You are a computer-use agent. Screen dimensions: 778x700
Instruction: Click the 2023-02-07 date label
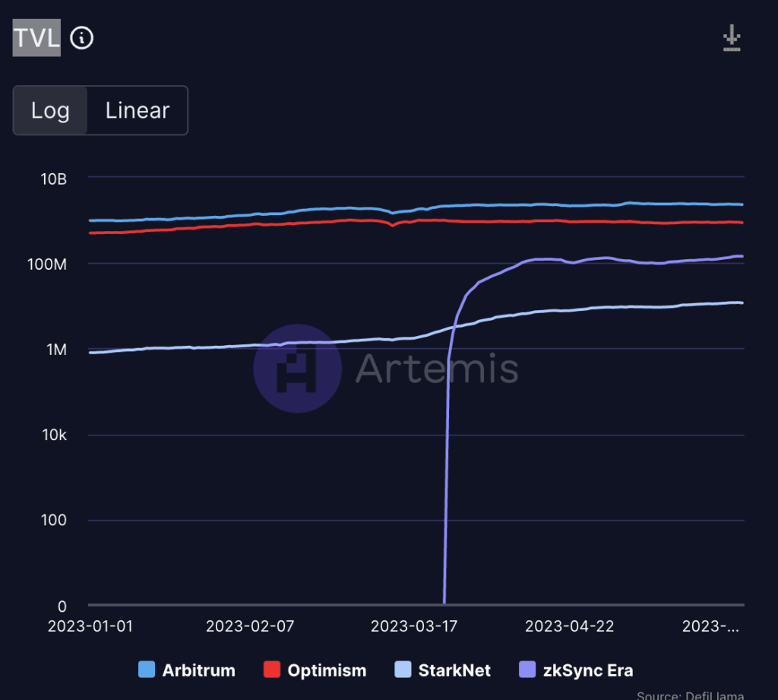[x=250, y=626]
